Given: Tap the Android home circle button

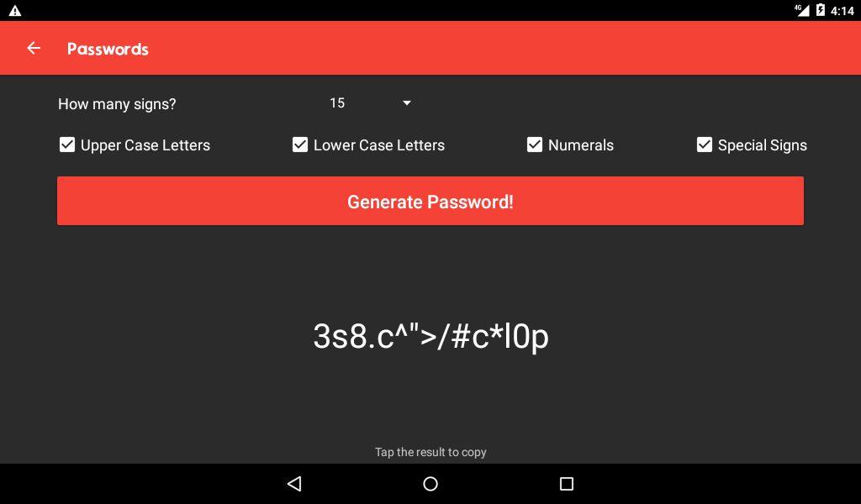Looking at the screenshot, I should 430,484.
